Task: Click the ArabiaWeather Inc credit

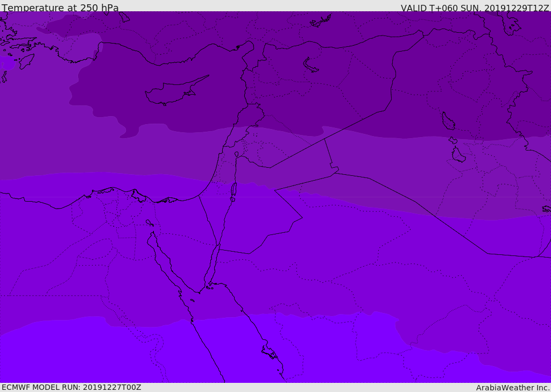Action: 513,388
